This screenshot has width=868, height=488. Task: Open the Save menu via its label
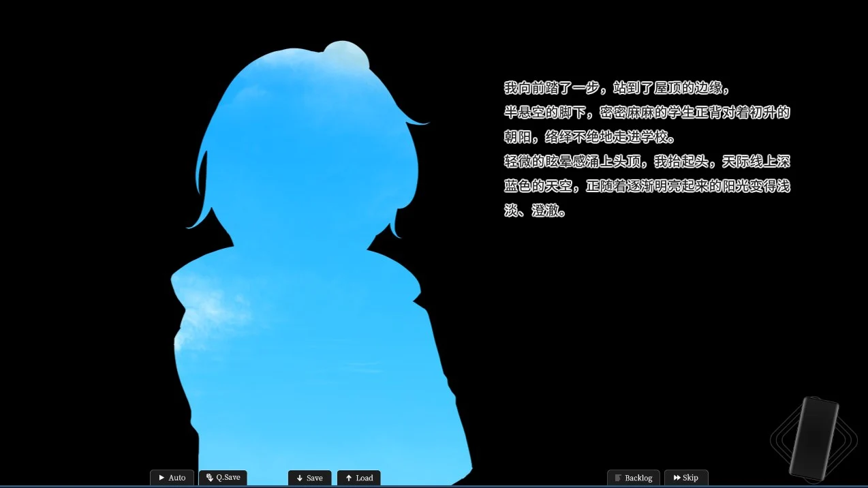tap(315, 478)
